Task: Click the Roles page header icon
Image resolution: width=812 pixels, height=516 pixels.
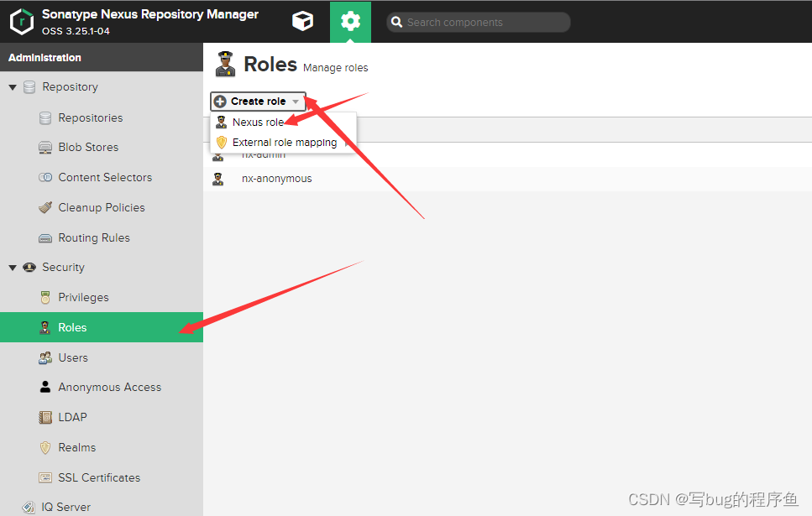Action: tap(225, 64)
